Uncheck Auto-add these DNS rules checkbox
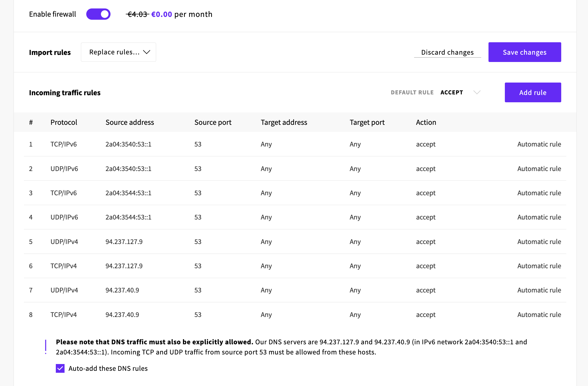588x386 pixels. 60,368
